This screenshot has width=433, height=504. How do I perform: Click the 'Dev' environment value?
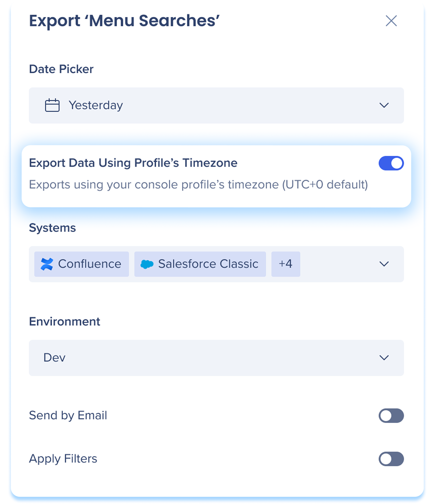coord(55,357)
